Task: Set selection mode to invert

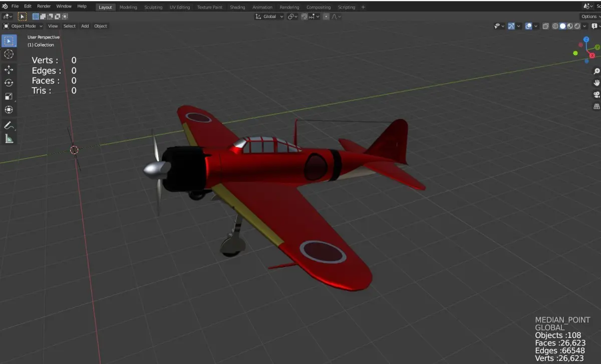Action: (57, 17)
